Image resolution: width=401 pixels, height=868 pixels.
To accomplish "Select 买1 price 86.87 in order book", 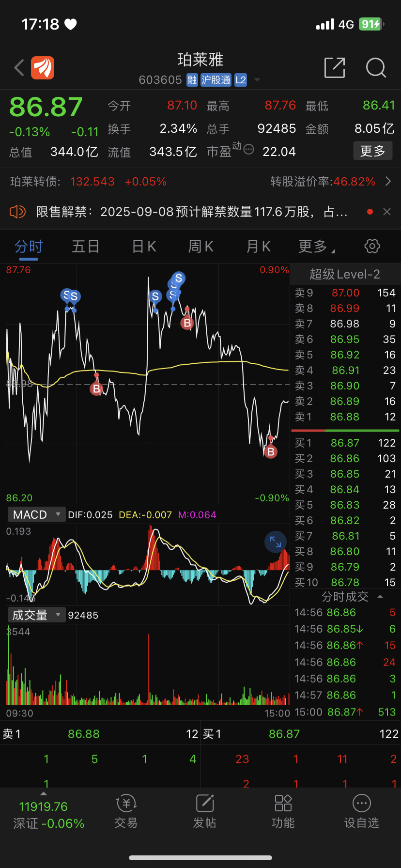I will point(345,443).
